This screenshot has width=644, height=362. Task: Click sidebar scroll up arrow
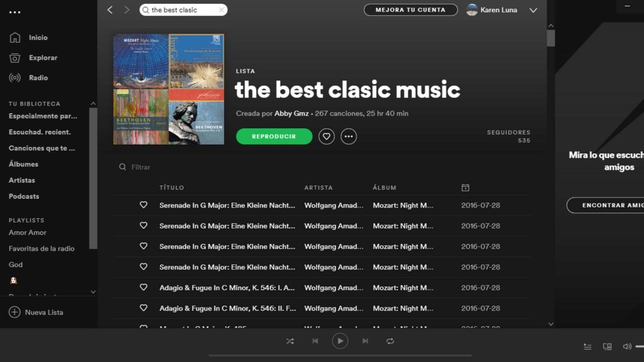(93, 104)
